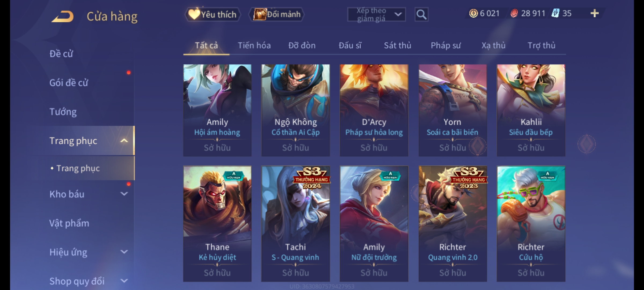This screenshot has height=290, width=644.
Task: Expand the Hiệu ứng sidebar section
Action: click(124, 252)
